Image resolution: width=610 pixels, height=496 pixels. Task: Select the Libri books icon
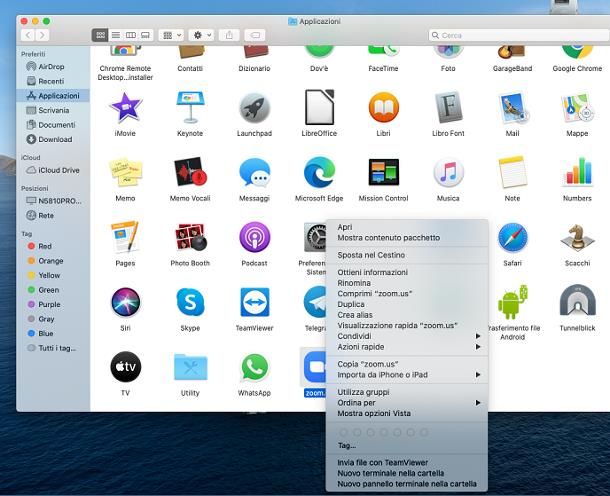(384, 107)
